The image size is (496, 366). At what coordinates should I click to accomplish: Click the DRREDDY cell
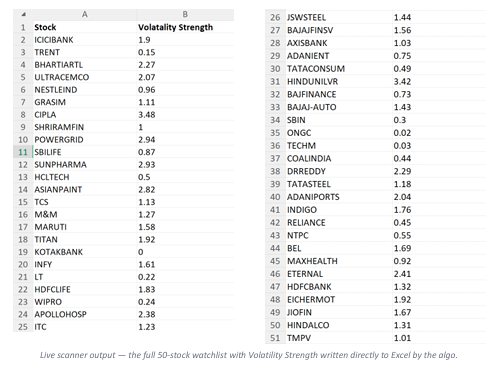[339, 171]
